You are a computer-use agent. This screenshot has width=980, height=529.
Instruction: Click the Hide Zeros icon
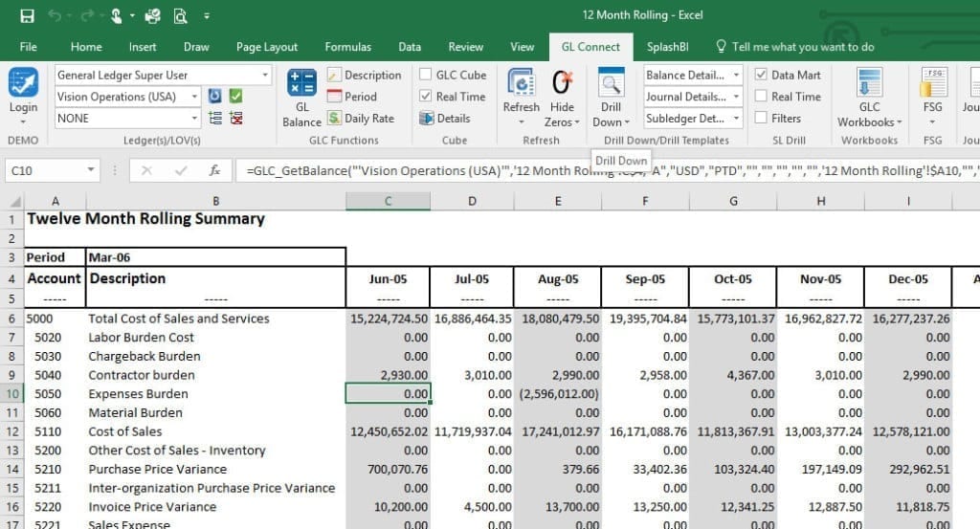pos(562,84)
